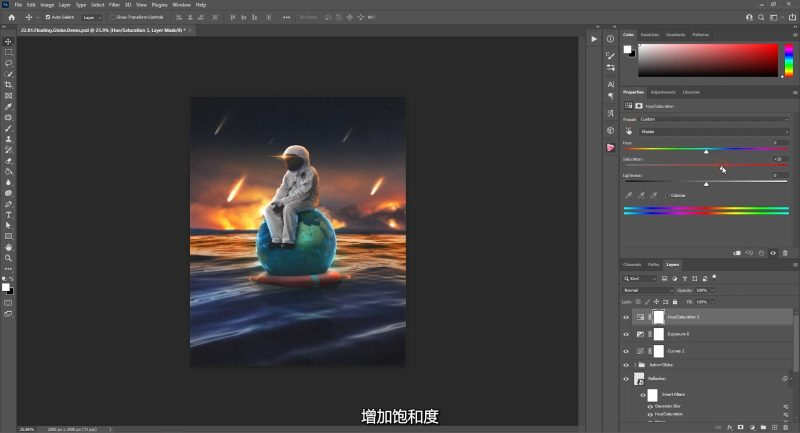This screenshot has height=433, width=800.
Task: Select the Eyedropper tool in the toolbox
Action: coord(8,107)
